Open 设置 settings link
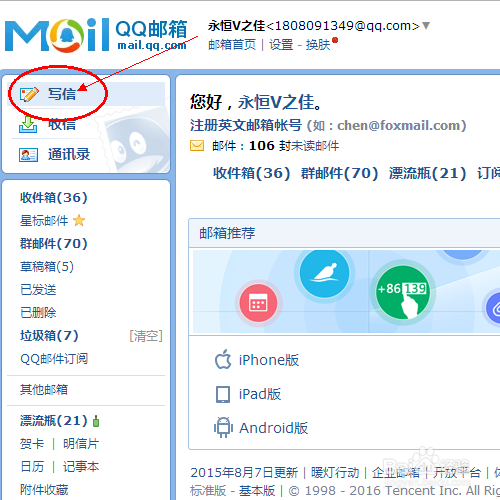The height and width of the screenshot is (500, 500). point(281,44)
